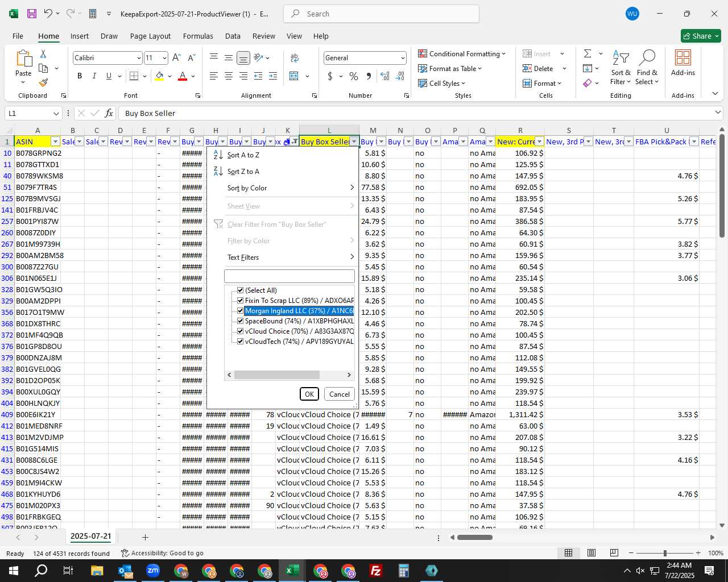The image size is (728, 582).
Task: Open Zoom app from taskbar
Action: click(153, 571)
